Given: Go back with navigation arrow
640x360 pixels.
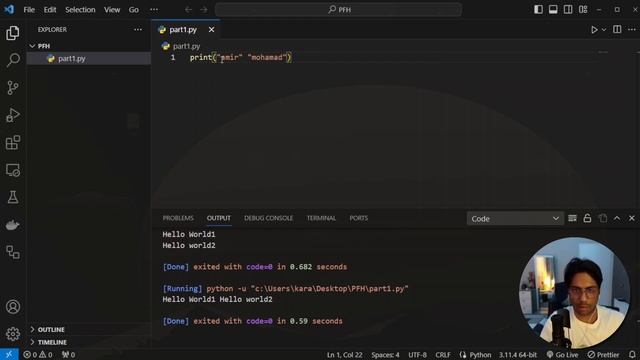Looking at the screenshot, I should 188,9.
